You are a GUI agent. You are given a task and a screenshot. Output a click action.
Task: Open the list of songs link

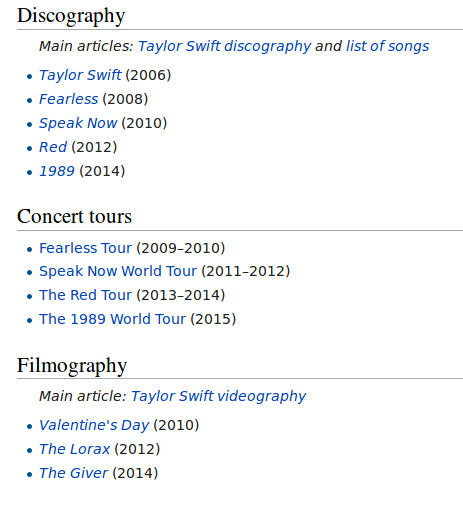(x=387, y=46)
